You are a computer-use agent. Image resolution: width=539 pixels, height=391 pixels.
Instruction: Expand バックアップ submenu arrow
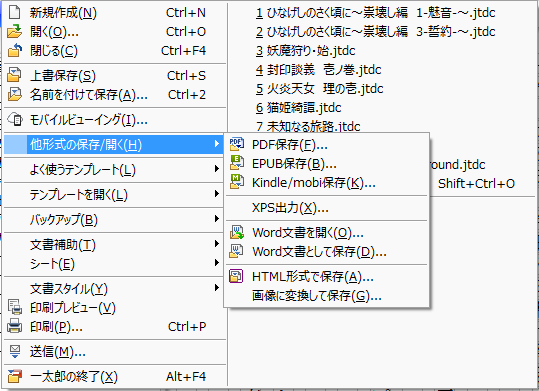click(217, 219)
